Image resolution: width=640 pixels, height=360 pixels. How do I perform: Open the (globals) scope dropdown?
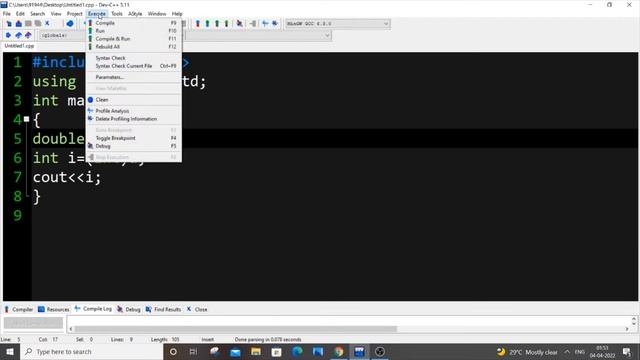63,36
